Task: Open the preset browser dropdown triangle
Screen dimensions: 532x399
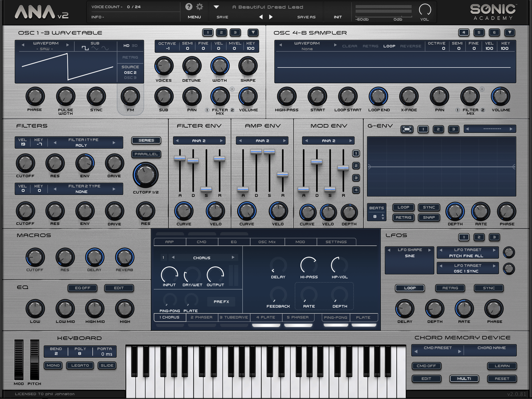Action: pyautogui.click(x=216, y=7)
